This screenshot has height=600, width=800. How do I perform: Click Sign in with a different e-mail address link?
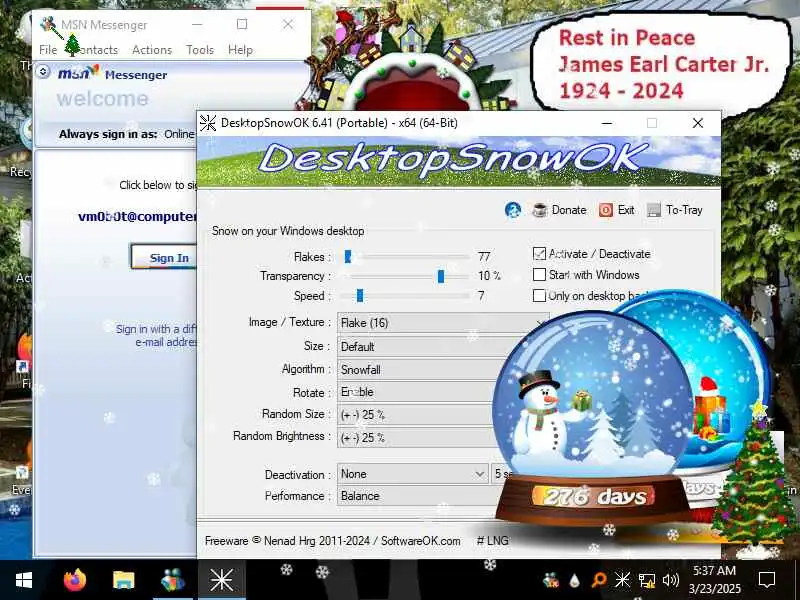(x=156, y=335)
